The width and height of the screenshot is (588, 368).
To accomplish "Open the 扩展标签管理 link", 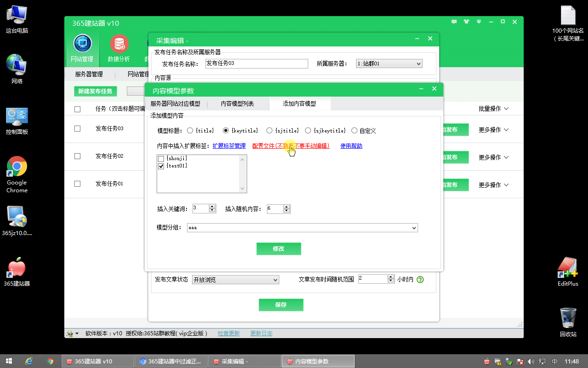I will [x=229, y=146].
